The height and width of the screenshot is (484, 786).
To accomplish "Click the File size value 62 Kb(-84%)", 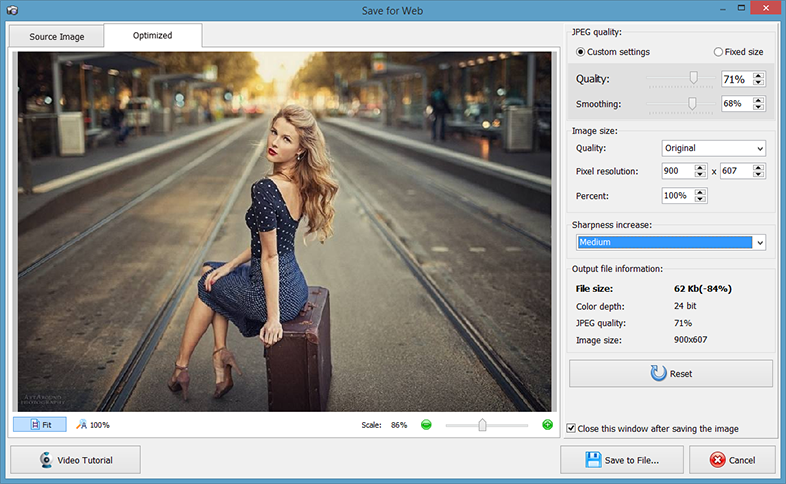I will 703,289.
